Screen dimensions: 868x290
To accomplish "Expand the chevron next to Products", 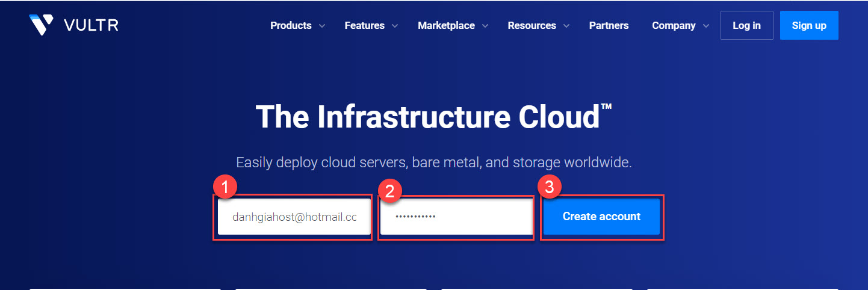I will click(322, 26).
